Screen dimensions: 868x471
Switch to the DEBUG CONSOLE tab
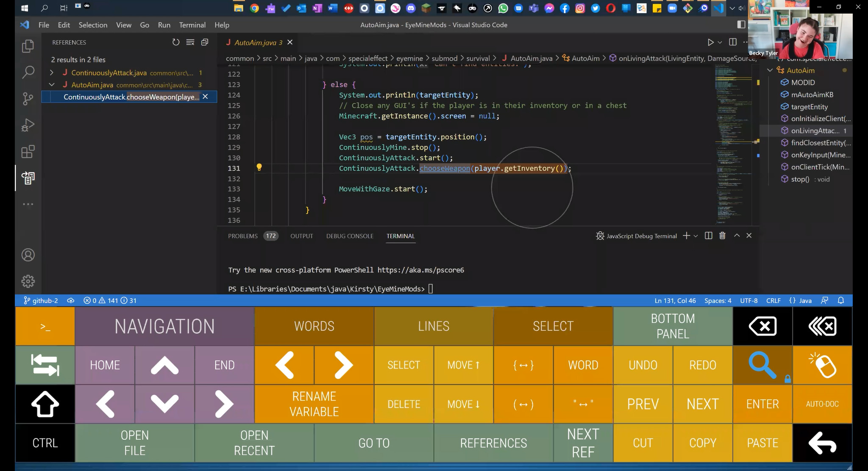coord(350,236)
